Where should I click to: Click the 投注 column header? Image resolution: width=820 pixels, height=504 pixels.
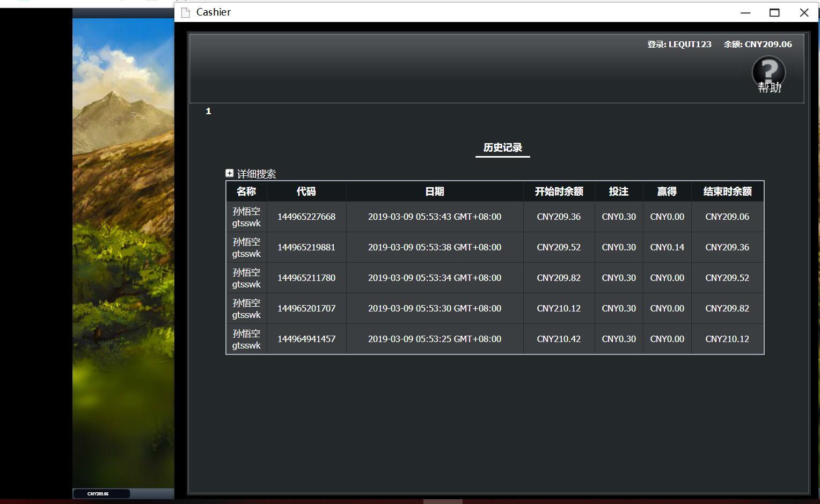tap(619, 191)
